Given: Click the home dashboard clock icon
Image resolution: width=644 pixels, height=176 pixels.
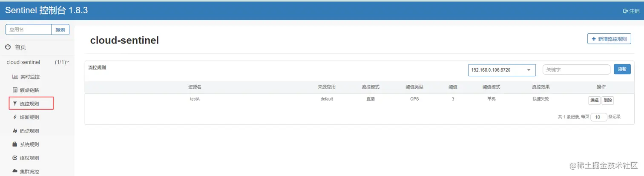Looking at the screenshot, I should (8, 47).
